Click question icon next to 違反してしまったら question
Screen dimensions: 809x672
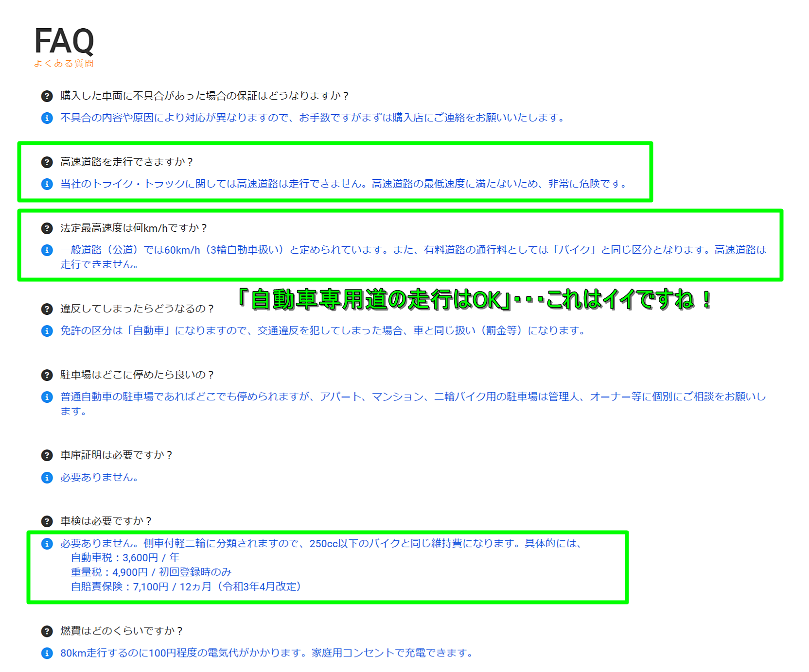pos(47,309)
